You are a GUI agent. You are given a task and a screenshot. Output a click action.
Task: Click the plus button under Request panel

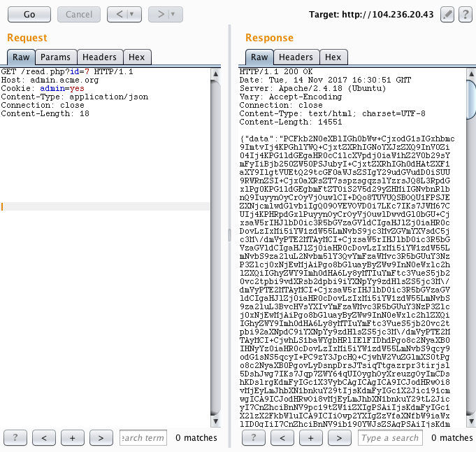tap(72, 438)
